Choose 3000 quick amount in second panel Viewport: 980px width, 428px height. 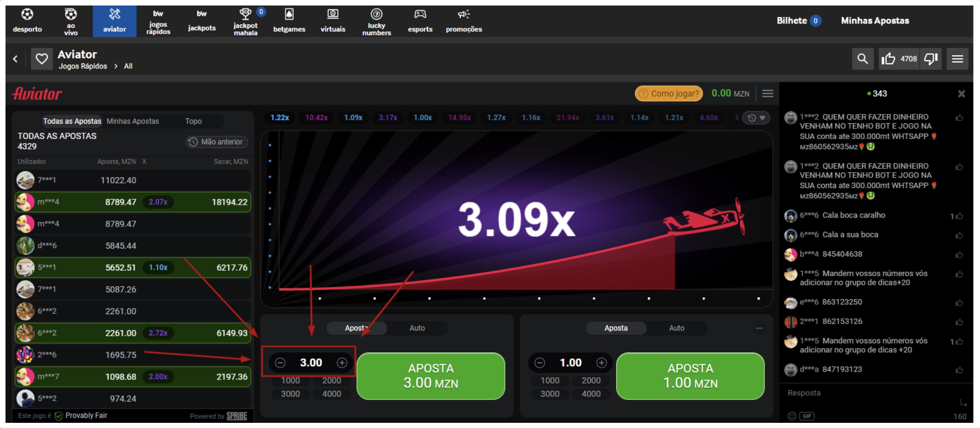550,394
